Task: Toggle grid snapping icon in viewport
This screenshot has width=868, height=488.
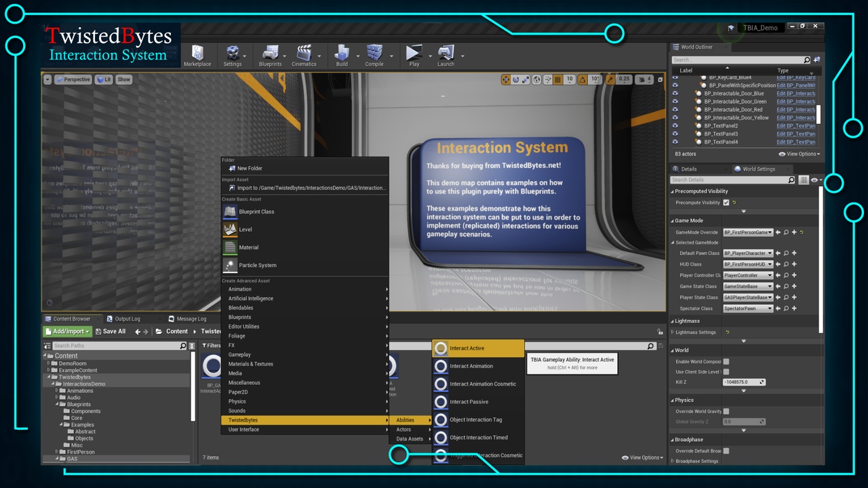Action: [557, 79]
